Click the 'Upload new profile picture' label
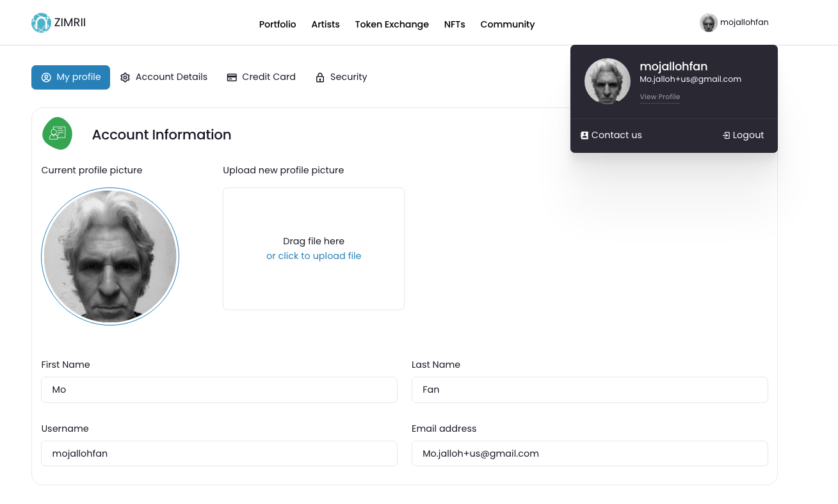 coord(284,170)
